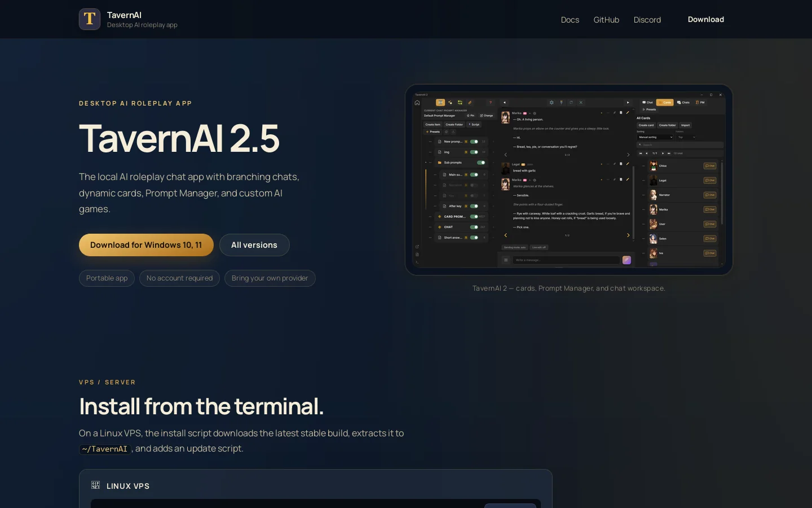812x508 pixels.
Task: Click the "VPS / SERVER" section label
Action: (x=107, y=382)
